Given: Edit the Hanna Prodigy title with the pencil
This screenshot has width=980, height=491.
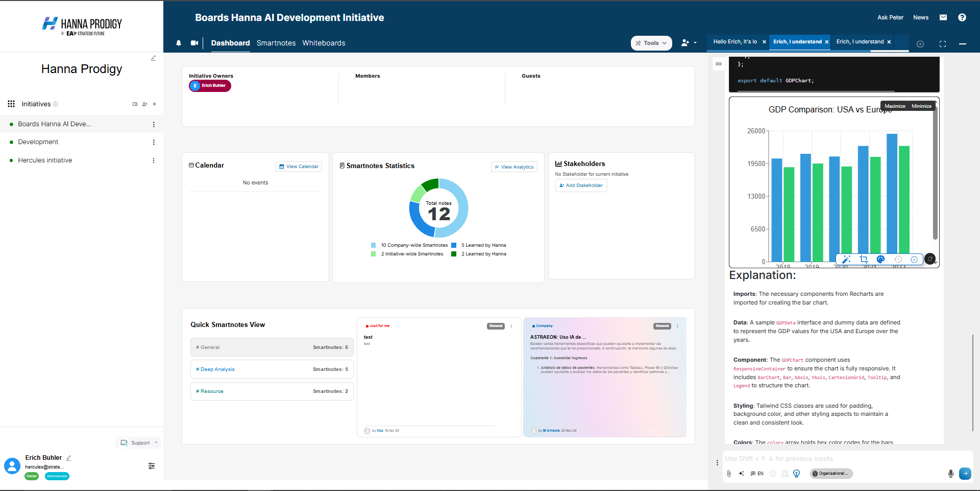Looking at the screenshot, I should [x=153, y=58].
